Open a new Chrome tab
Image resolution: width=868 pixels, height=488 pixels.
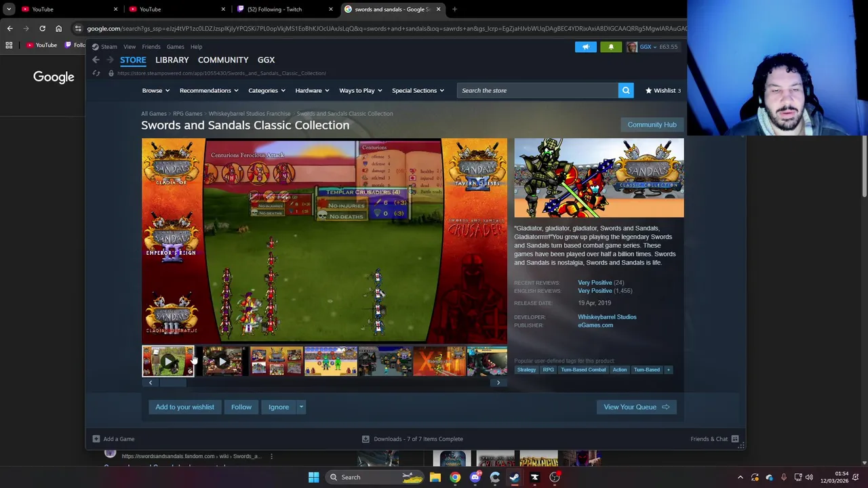pyautogui.click(x=454, y=9)
